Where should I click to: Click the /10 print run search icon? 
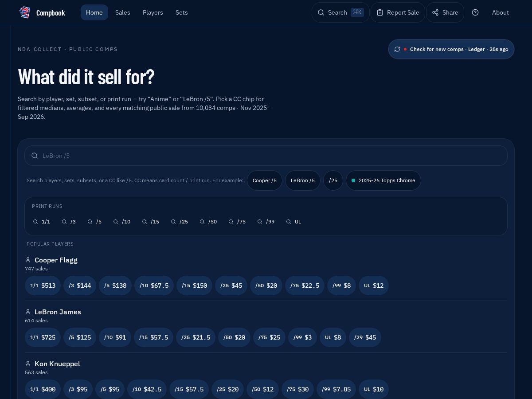pyautogui.click(x=116, y=222)
